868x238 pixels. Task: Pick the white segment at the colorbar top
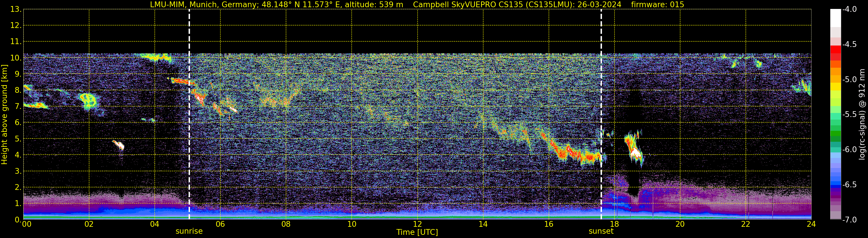coord(836,18)
